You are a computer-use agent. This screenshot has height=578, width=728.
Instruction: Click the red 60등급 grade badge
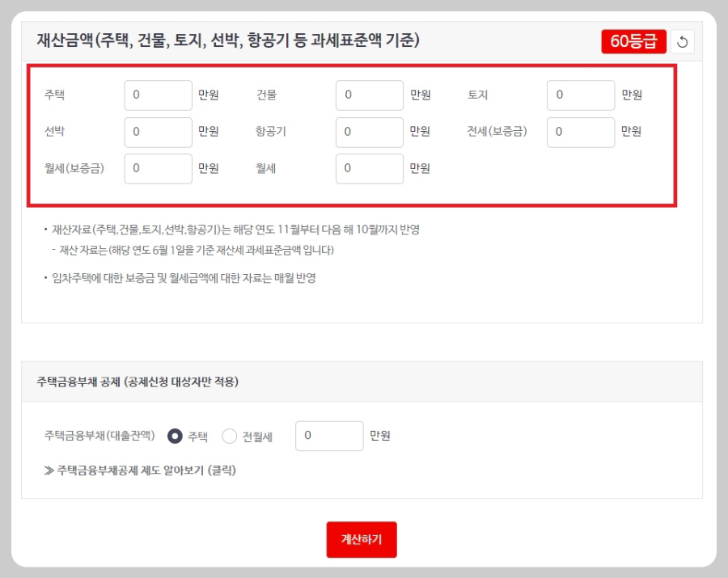click(x=634, y=41)
